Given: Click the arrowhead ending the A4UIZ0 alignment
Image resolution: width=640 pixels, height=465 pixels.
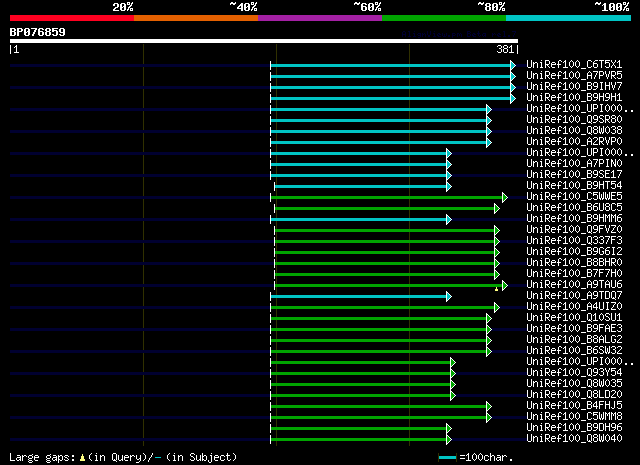Looking at the screenshot, I should [497, 307].
